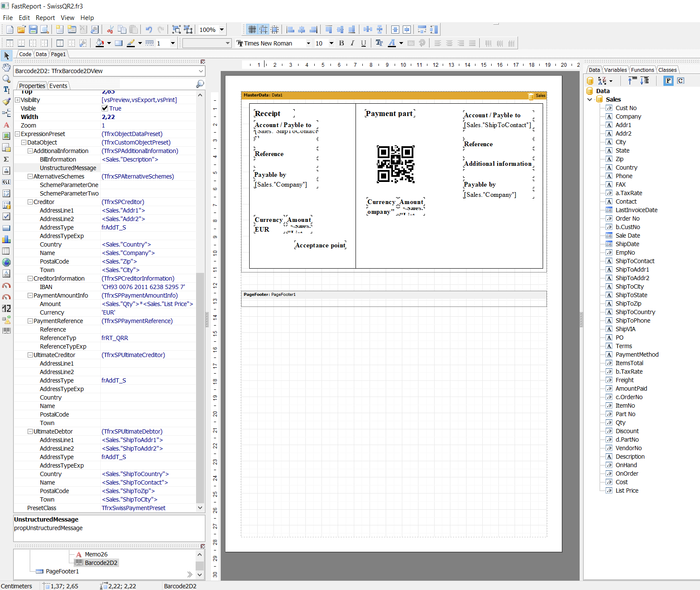This screenshot has width=700, height=590.
Task: Click the search icon in the Properties panel
Action: (x=200, y=84)
